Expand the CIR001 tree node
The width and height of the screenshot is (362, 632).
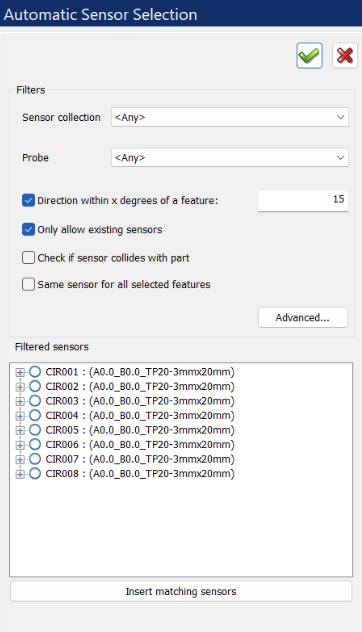[20, 372]
